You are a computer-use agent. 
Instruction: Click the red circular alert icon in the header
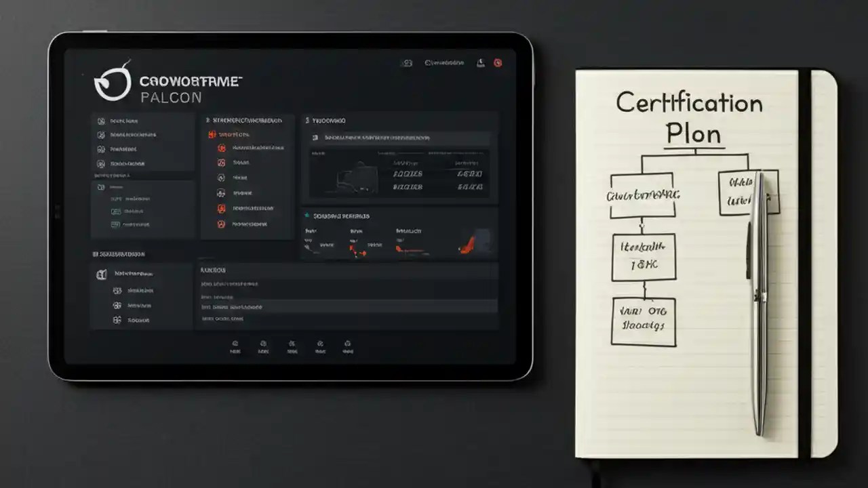[498, 63]
